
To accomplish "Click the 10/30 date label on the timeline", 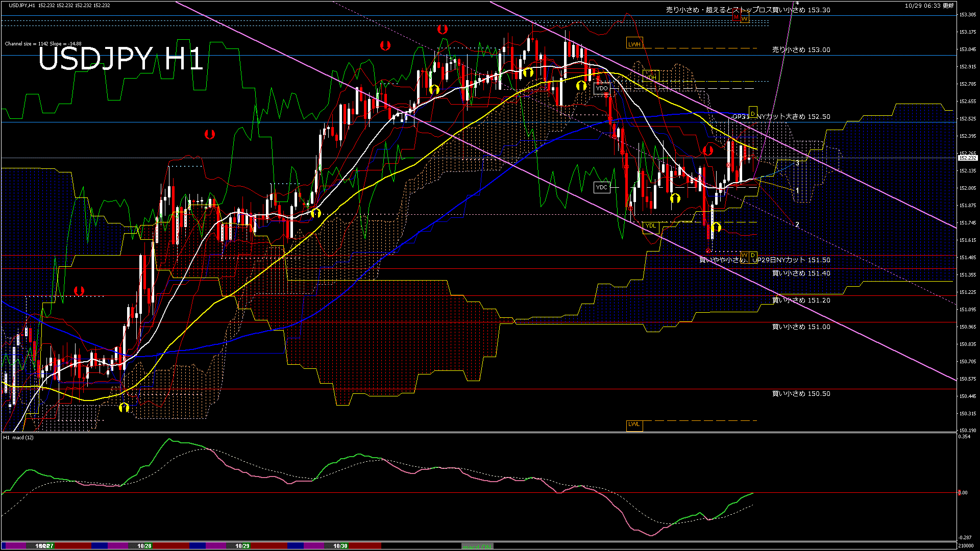I will click(340, 545).
